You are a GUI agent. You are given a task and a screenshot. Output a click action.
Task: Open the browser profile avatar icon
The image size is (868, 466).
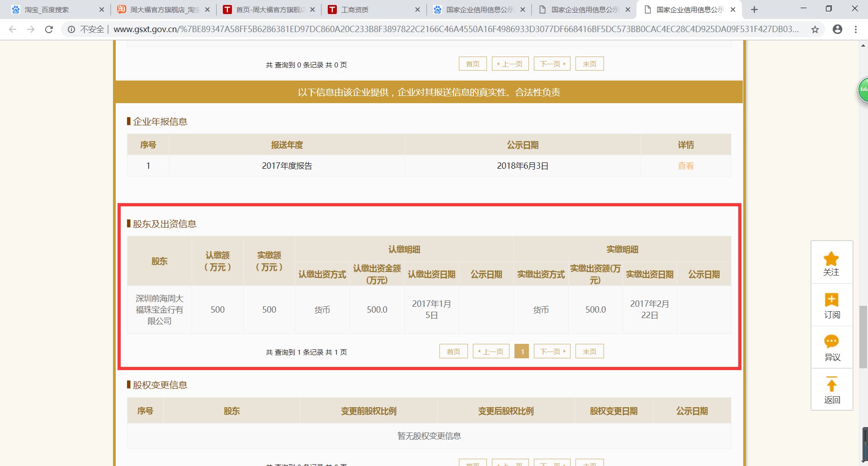(838, 29)
